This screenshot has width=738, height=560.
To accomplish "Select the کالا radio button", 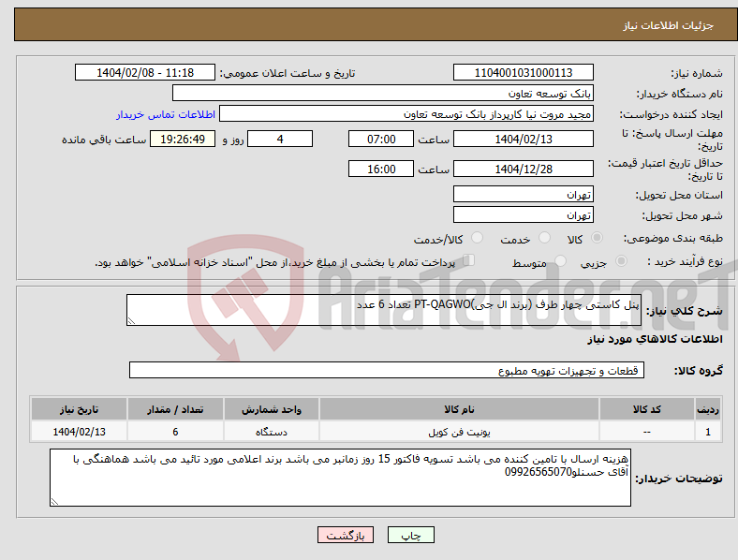I will [x=597, y=238].
